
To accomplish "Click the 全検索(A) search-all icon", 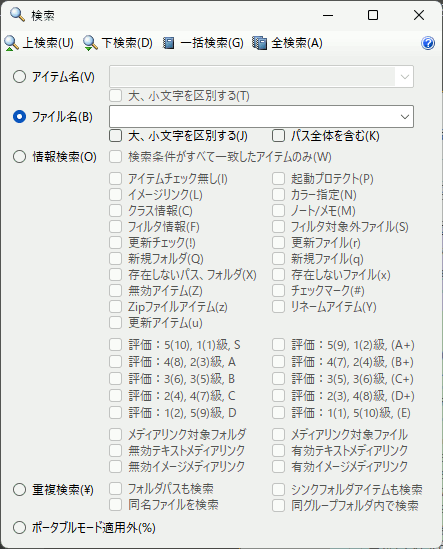I will pyautogui.click(x=259, y=43).
